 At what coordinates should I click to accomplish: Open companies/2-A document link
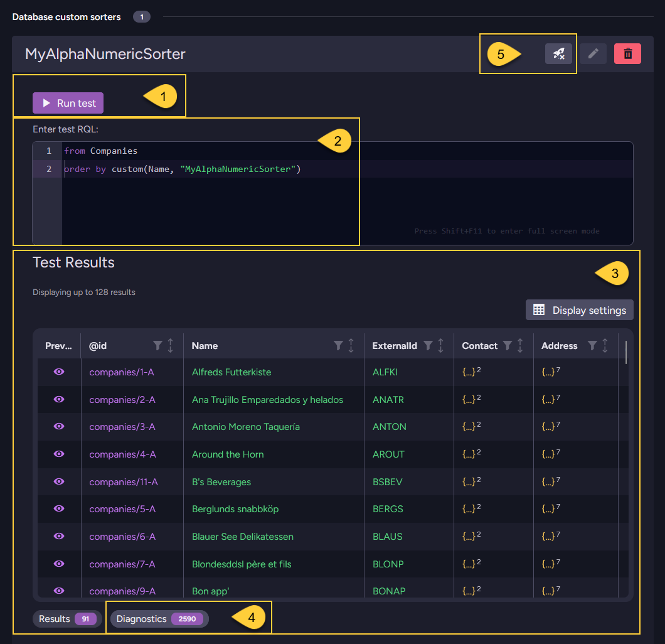pos(122,400)
